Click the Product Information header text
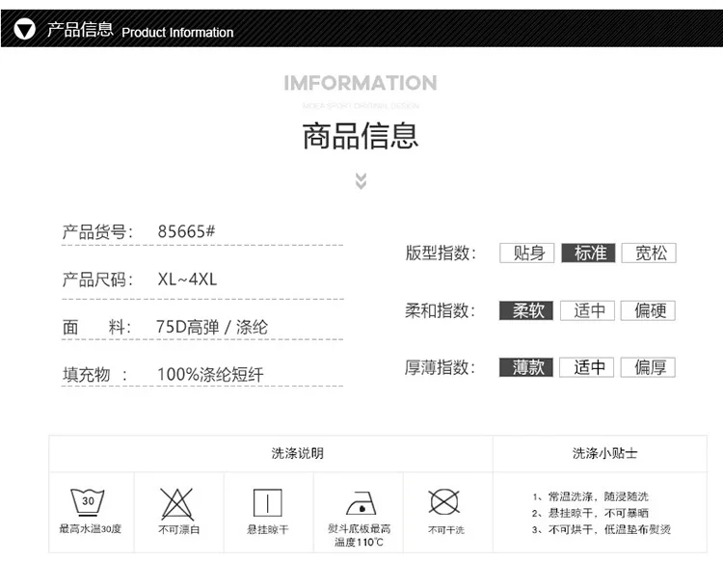Screen dimensions: 723x588 [177, 33]
